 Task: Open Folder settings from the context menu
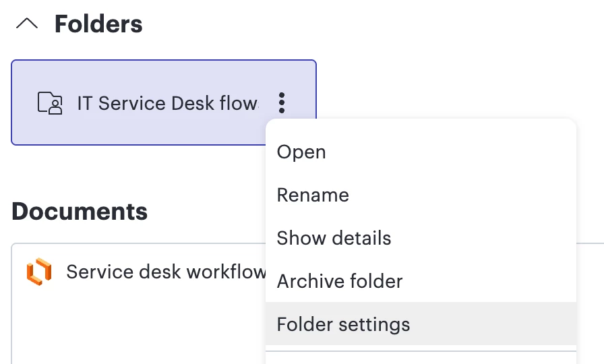(343, 324)
